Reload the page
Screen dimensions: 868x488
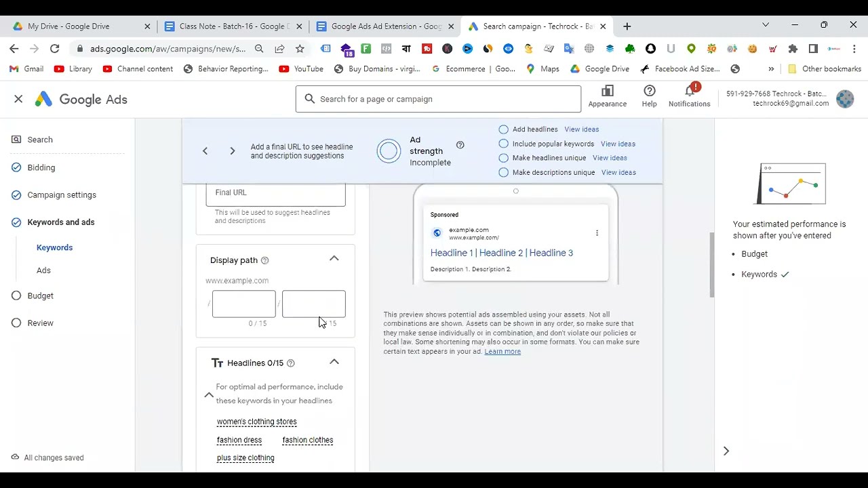click(x=55, y=49)
